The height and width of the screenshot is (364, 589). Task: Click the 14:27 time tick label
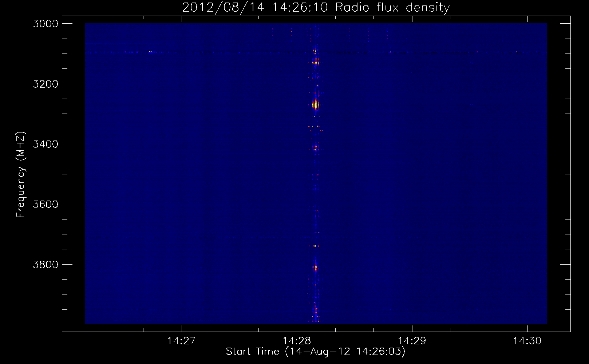pyautogui.click(x=181, y=341)
